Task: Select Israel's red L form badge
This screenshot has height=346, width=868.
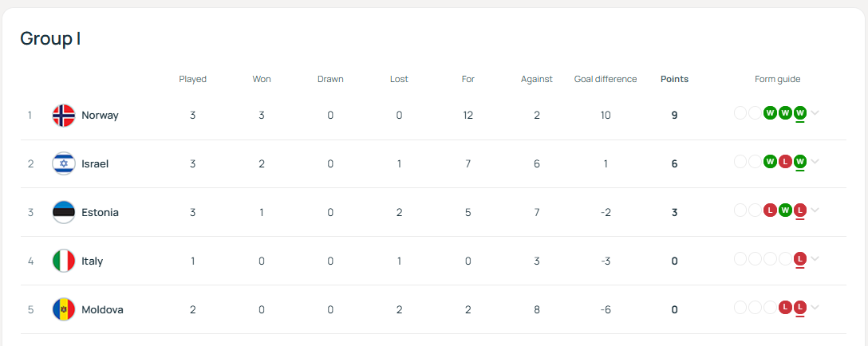Action: [785, 162]
